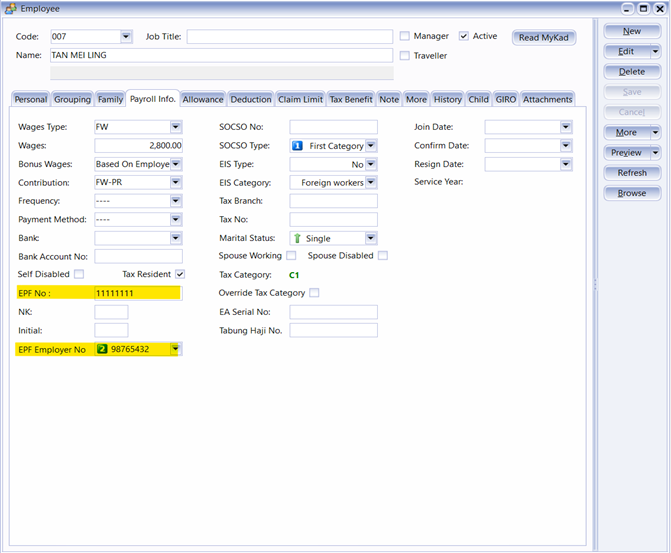The width and height of the screenshot is (671, 553).
Task: Click the Employee window title icon
Action: (10, 8)
